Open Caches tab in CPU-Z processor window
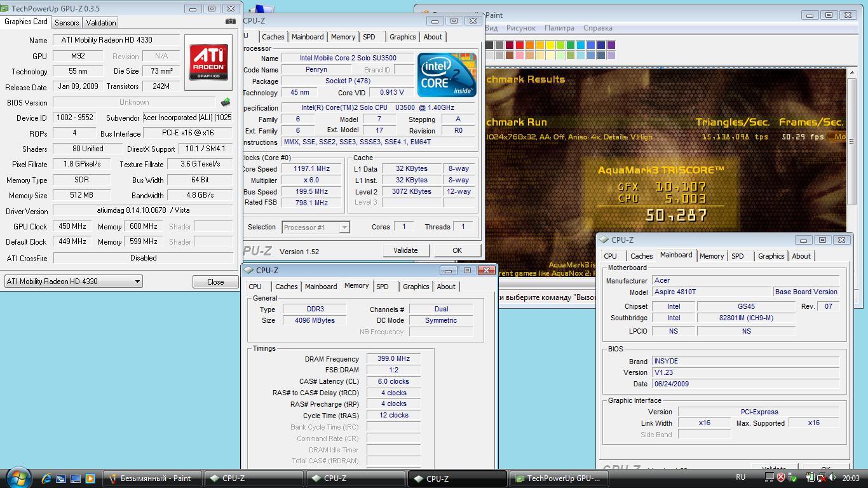The height and width of the screenshot is (488, 868). (x=273, y=37)
